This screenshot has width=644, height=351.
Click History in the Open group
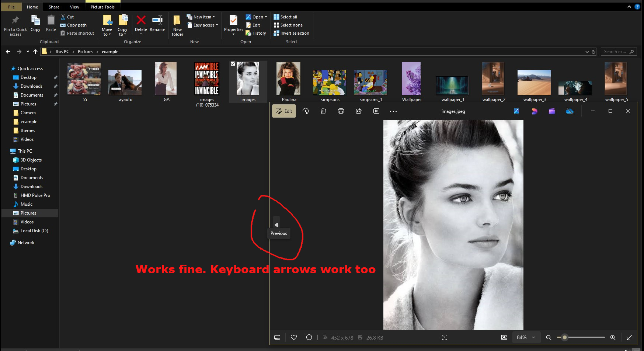pos(256,33)
